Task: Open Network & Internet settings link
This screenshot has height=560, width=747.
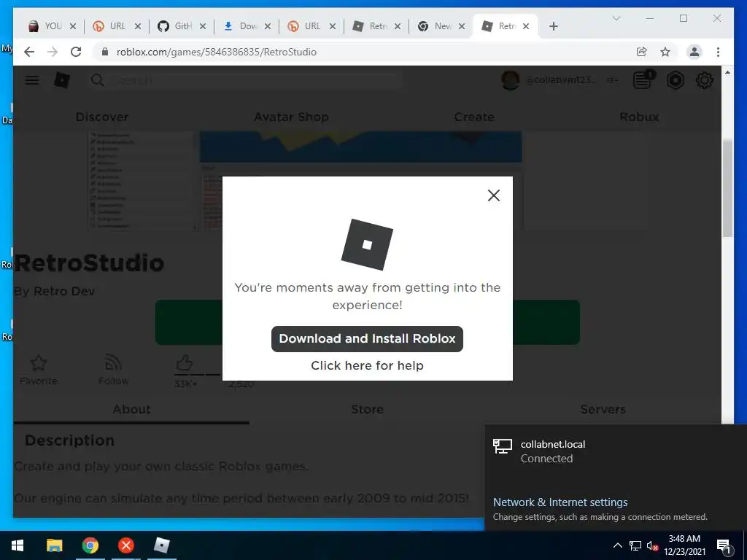Action: click(560, 502)
